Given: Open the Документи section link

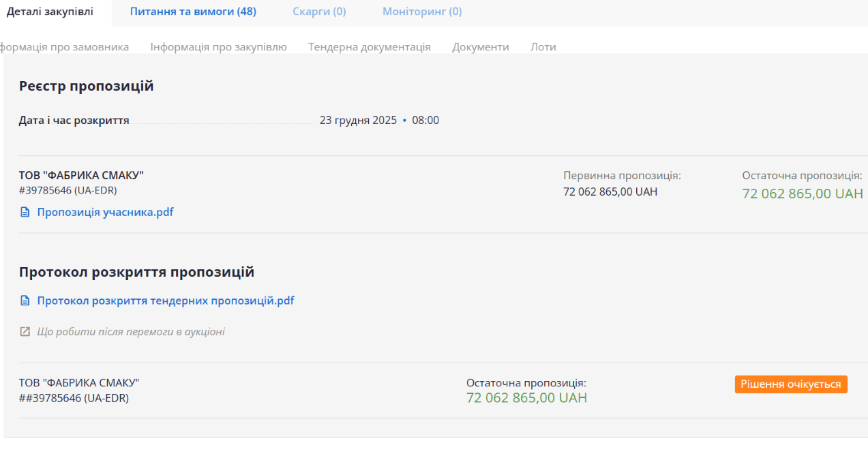Looking at the screenshot, I should tap(480, 47).
